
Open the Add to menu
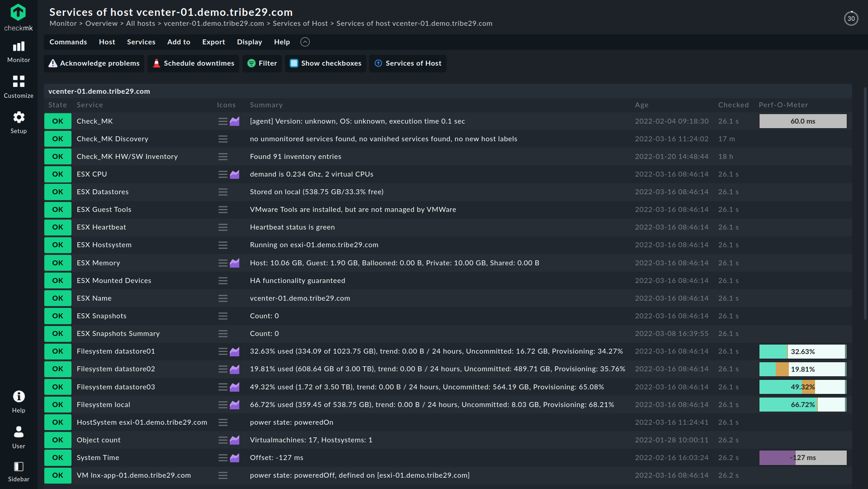click(x=179, y=42)
